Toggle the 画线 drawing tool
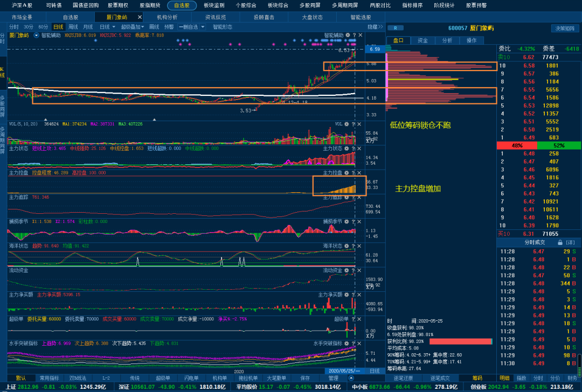Viewport: 582px width, 392px height. pyautogui.click(x=154, y=27)
